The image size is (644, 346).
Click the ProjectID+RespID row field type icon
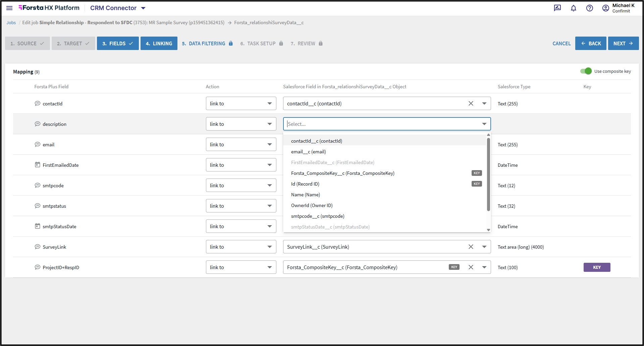coord(38,267)
